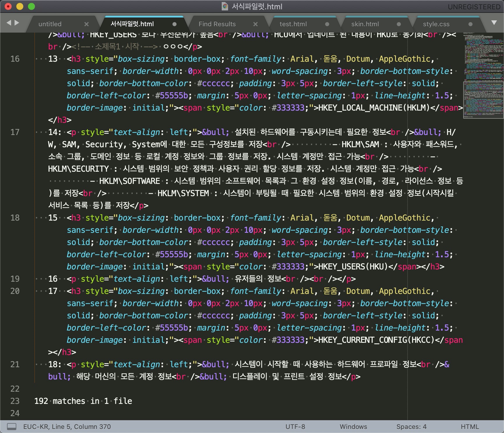The width and height of the screenshot is (504, 433).
Task: Click HKLM\SECURITY text in line 17
Action: (x=78, y=169)
